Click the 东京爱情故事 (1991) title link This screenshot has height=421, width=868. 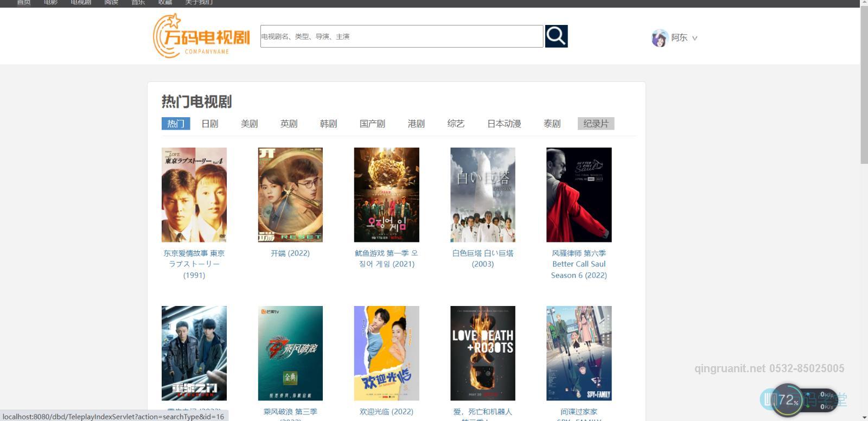pyautogui.click(x=194, y=264)
